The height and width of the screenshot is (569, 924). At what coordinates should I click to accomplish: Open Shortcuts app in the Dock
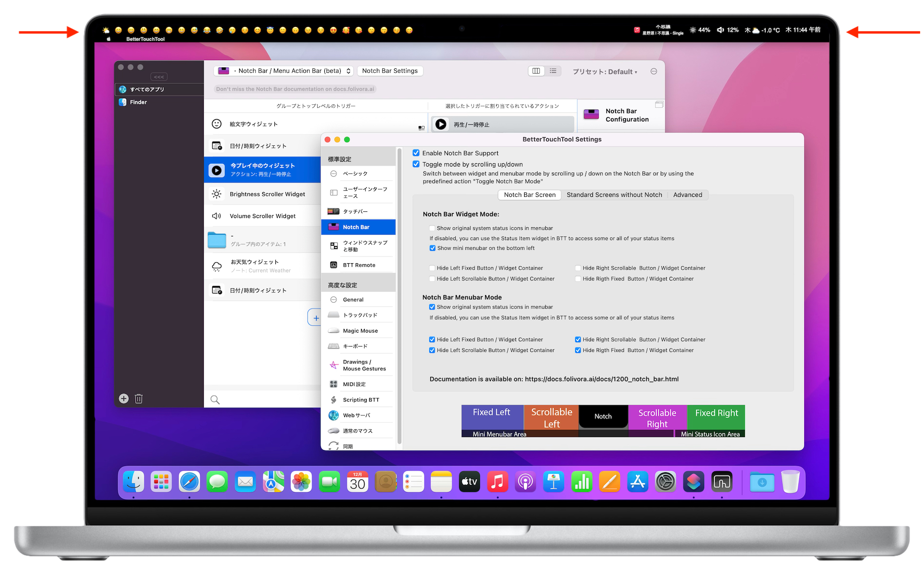(x=693, y=482)
